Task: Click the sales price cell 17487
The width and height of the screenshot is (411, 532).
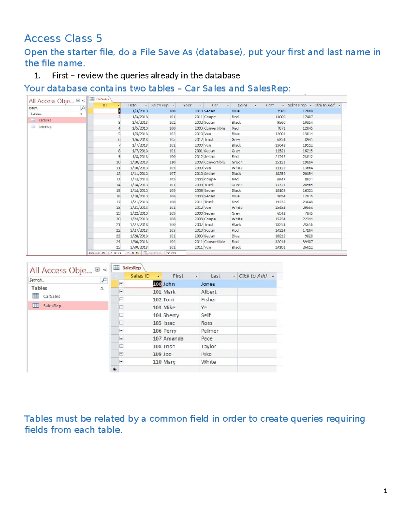Action: (x=300, y=117)
